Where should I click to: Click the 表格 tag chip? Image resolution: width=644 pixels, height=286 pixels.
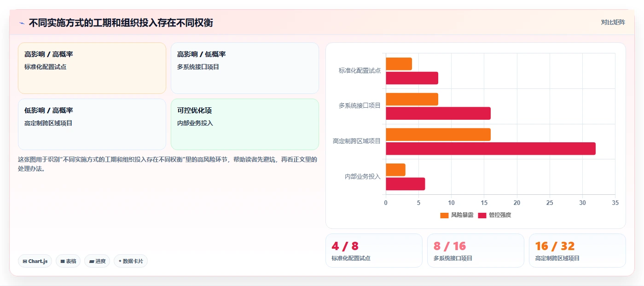click(x=68, y=261)
